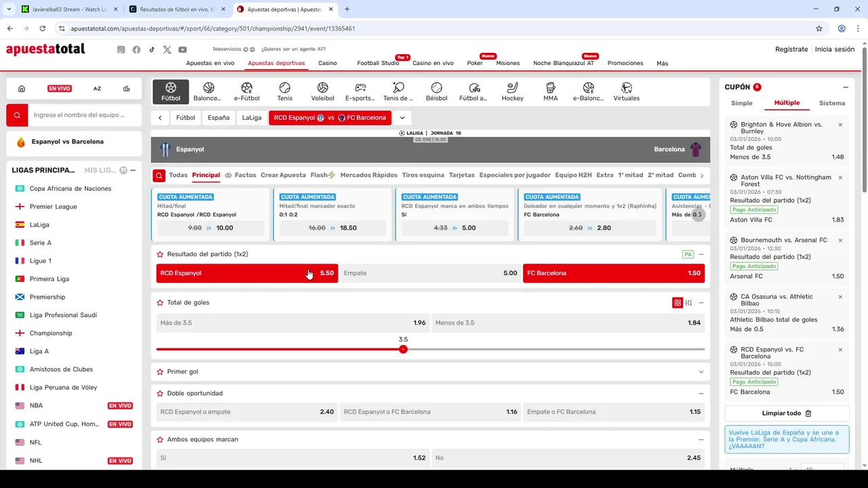The width and height of the screenshot is (868, 488).
Task: Select the MMA sport icon
Action: coord(551,91)
